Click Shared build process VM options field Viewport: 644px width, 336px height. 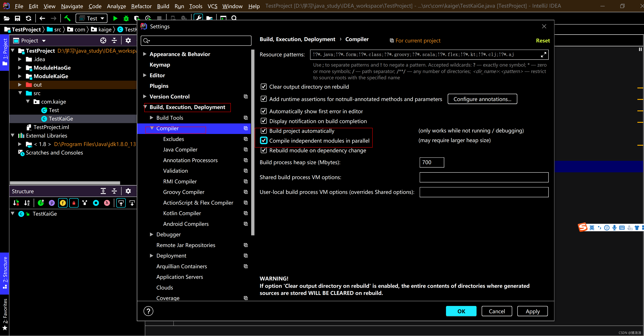point(484,177)
